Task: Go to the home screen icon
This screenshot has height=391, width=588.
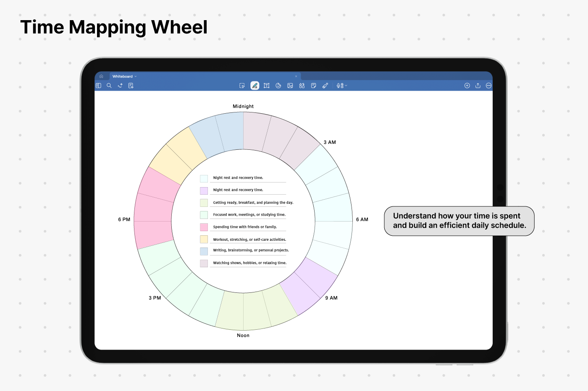Action: coord(101,76)
